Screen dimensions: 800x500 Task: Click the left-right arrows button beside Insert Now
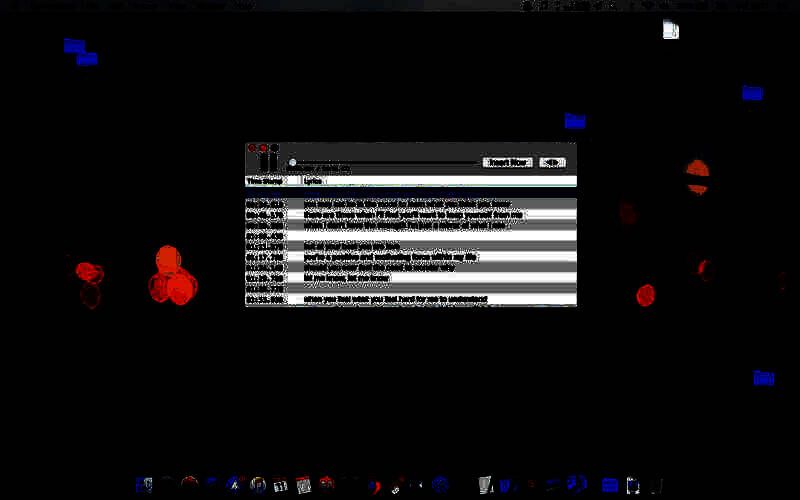[x=552, y=162]
